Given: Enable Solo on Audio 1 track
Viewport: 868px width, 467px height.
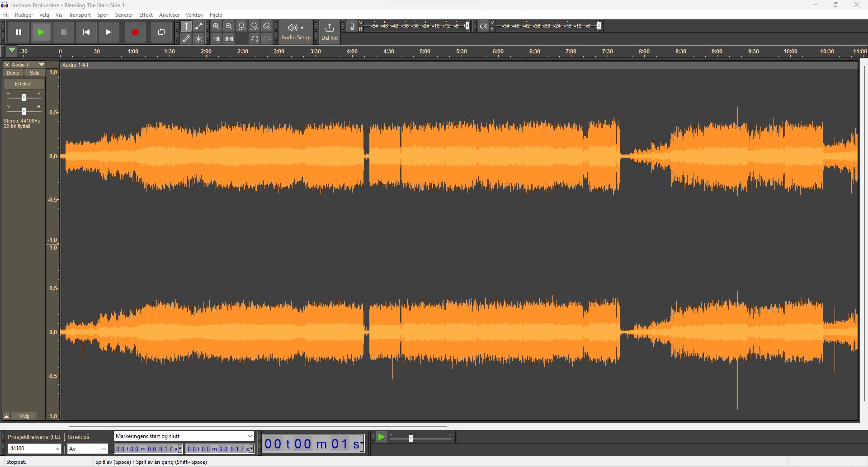Looking at the screenshot, I should tap(34, 73).
